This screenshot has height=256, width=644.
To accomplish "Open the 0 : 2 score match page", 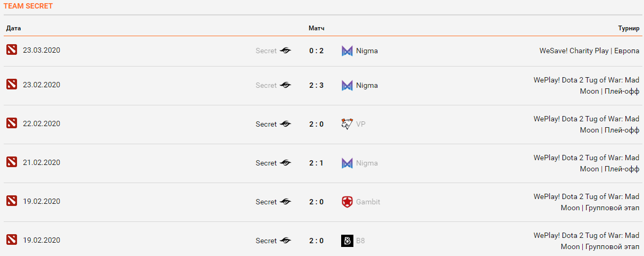I will 316,51.
